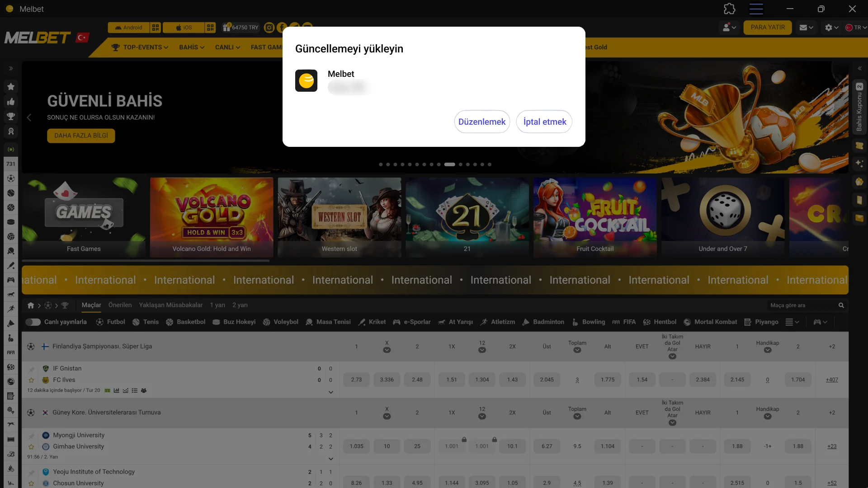Expand IF Gnistan match details chevron
The image size is (868, 488).
pos(331,392)
